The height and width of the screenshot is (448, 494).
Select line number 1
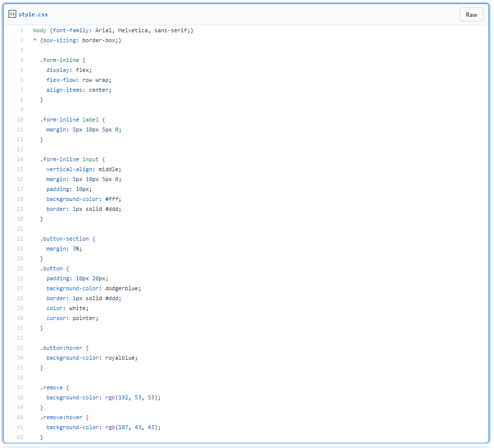pos(21,30)
